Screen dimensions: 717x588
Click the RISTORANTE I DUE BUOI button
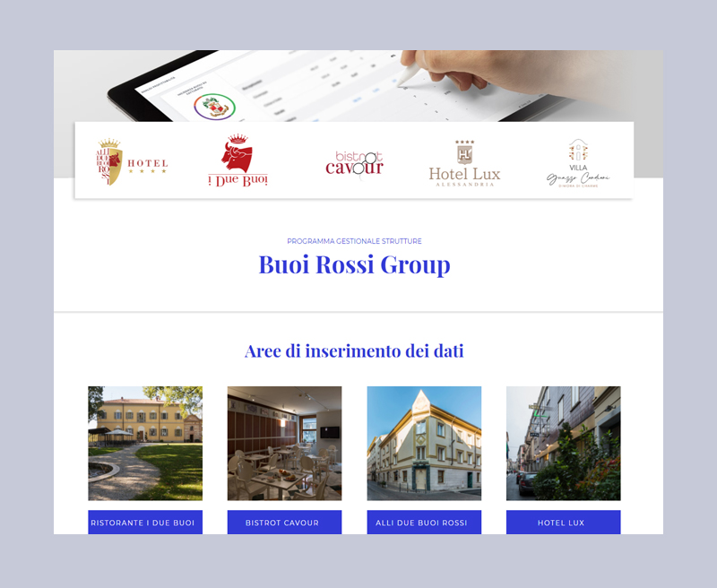point(145,523)
